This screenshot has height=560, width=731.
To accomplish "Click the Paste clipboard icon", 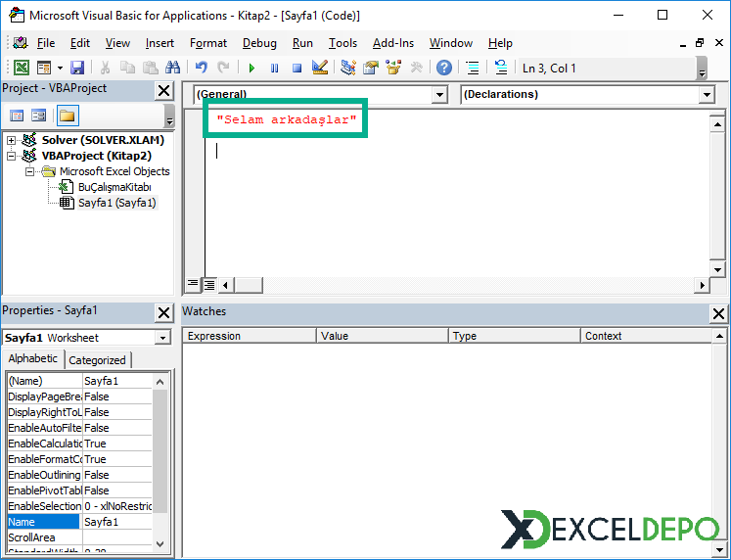I will (150, 69).
